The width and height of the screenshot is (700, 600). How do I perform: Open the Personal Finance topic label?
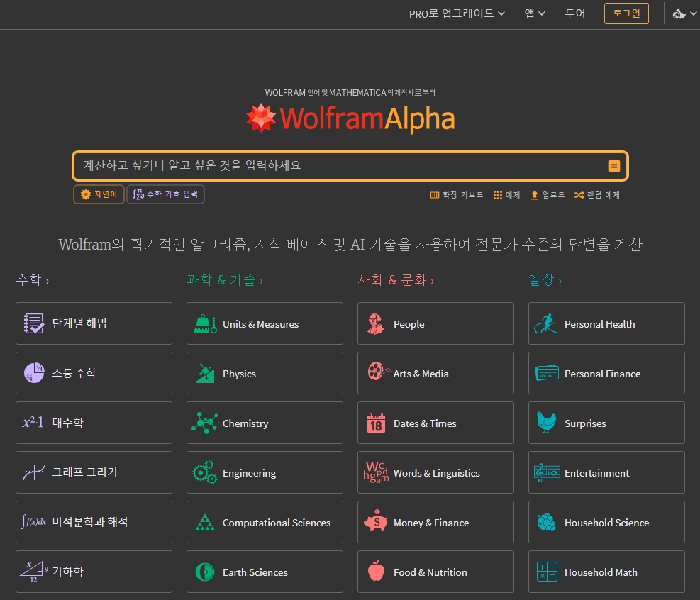point(602,374)
